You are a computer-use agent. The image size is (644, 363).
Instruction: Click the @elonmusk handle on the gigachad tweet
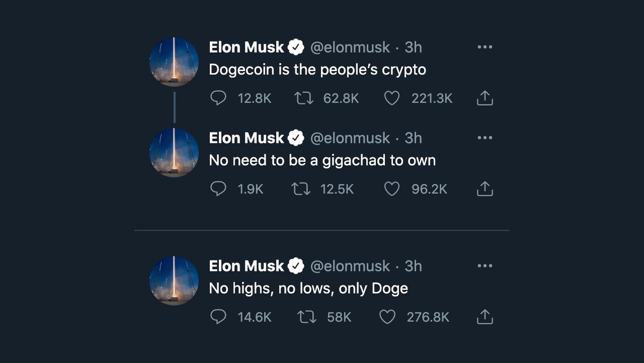coord(350,138)
